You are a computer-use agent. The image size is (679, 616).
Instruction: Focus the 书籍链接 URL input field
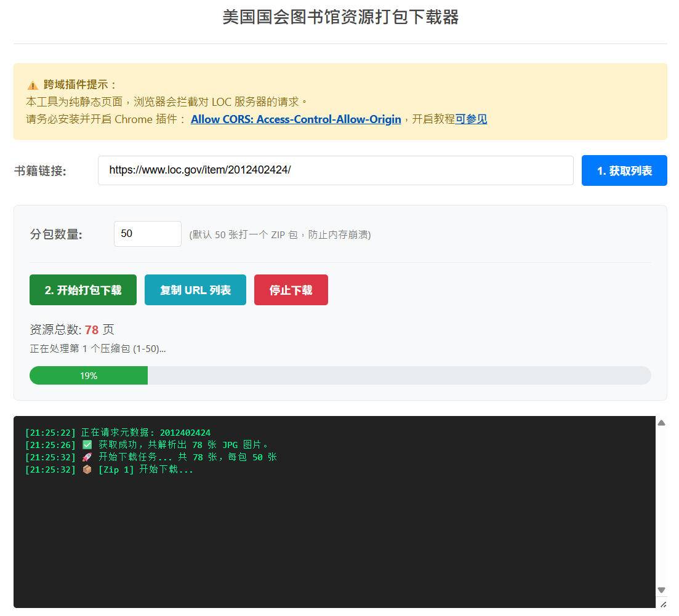point(335,170)
